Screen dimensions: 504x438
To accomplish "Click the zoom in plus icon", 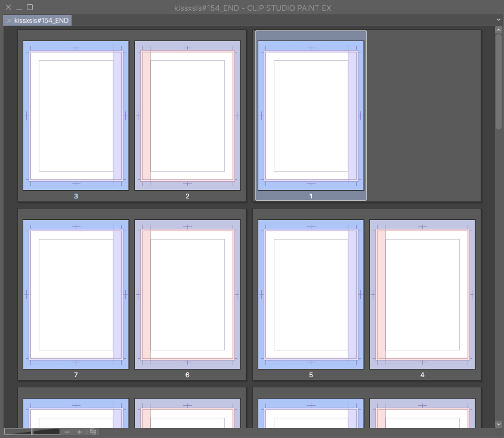I will coord(79,432).
